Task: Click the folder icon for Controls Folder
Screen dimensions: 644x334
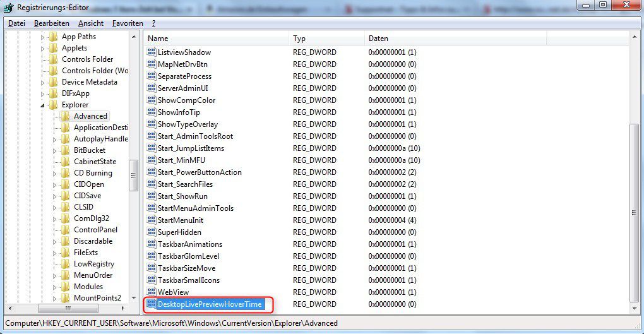Action: point(54,59)
